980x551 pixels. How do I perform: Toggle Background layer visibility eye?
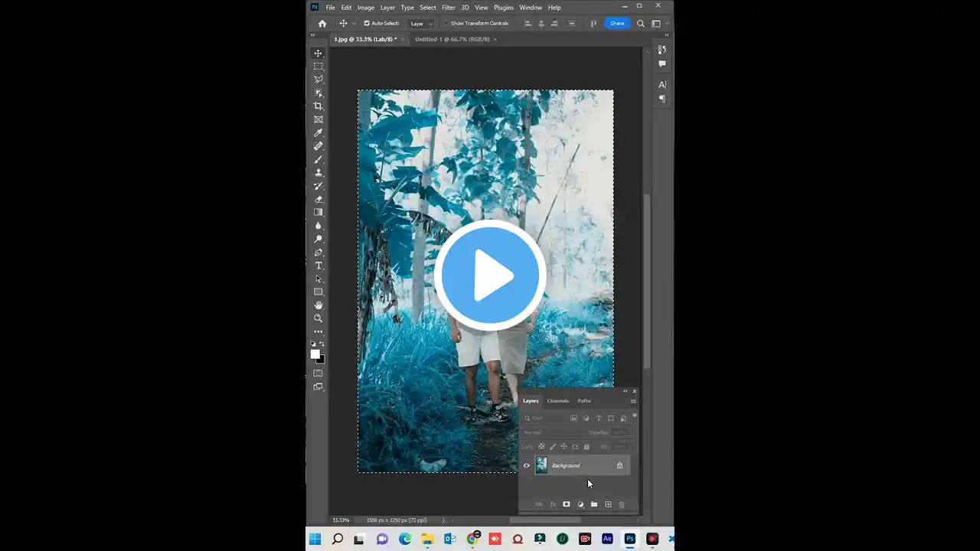[x=527, y=465]
